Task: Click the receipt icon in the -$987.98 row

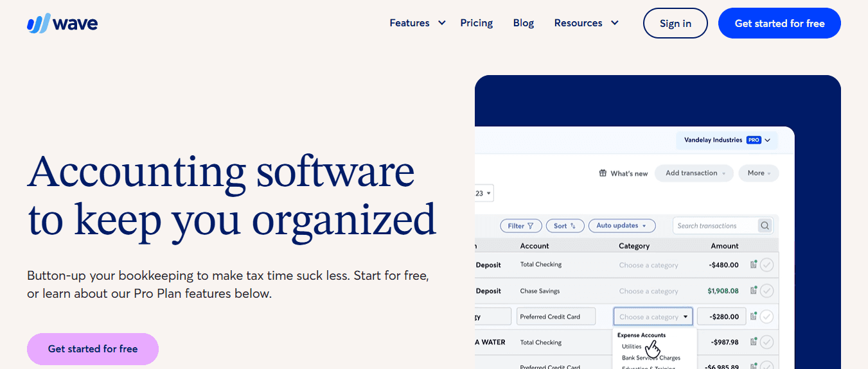Action: [754, 341]
